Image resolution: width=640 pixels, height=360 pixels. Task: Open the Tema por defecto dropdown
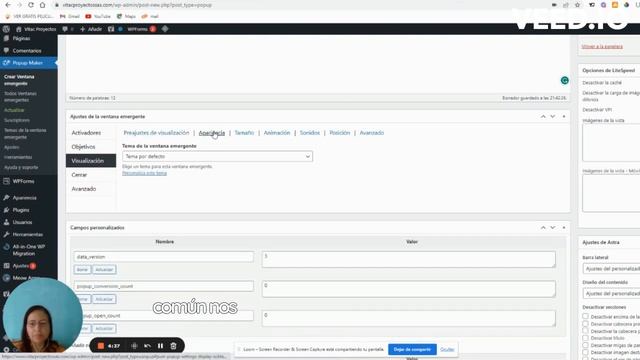[x=218, y=156]
